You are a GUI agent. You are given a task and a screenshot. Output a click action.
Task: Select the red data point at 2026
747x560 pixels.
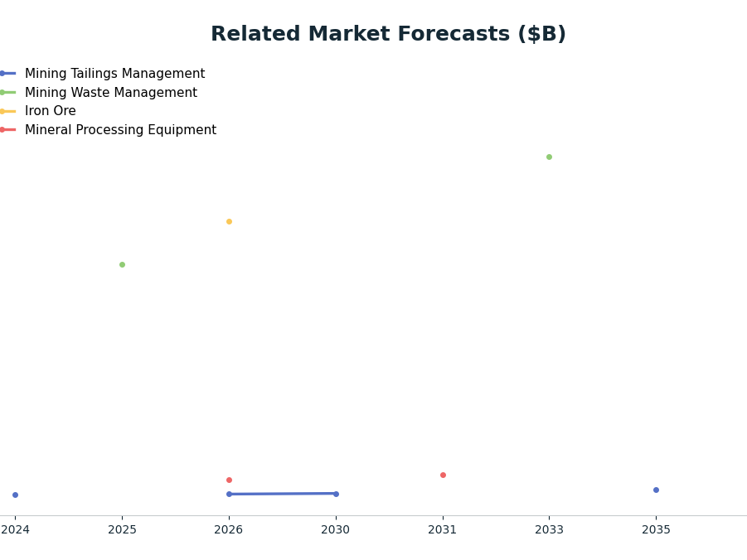(229, 480)
